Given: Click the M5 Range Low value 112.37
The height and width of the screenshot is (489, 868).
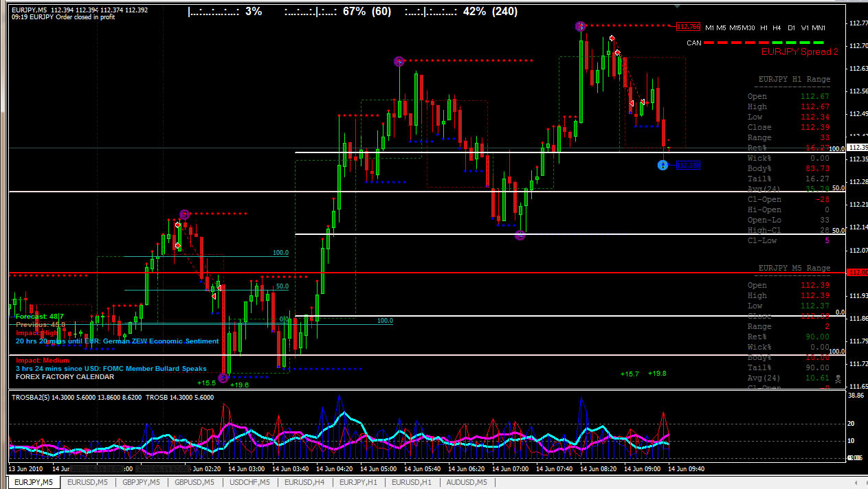Looking at the screenshot, I should point(816,306).
